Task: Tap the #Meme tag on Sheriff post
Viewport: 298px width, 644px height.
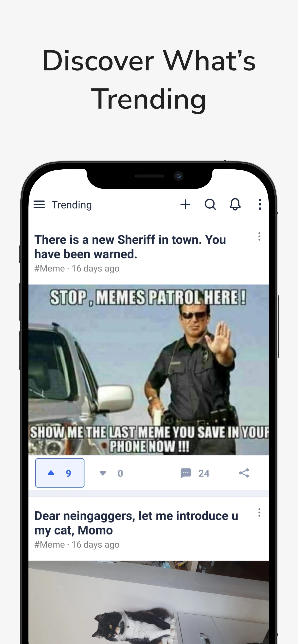Action: 49,269
